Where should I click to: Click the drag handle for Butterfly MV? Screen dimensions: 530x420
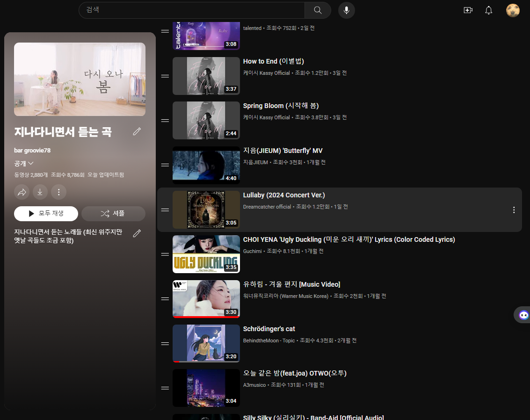[x=165, y=165]
